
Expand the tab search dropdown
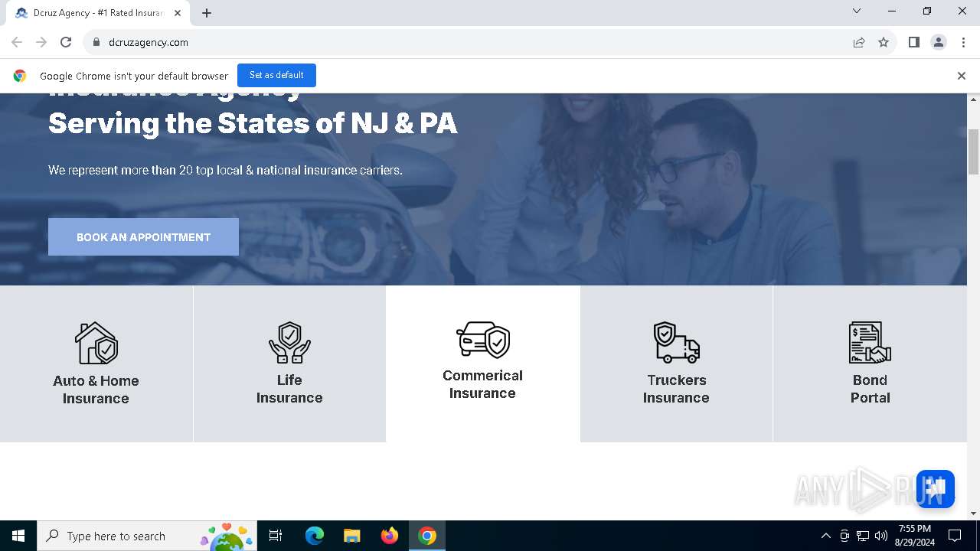[857, 11]
